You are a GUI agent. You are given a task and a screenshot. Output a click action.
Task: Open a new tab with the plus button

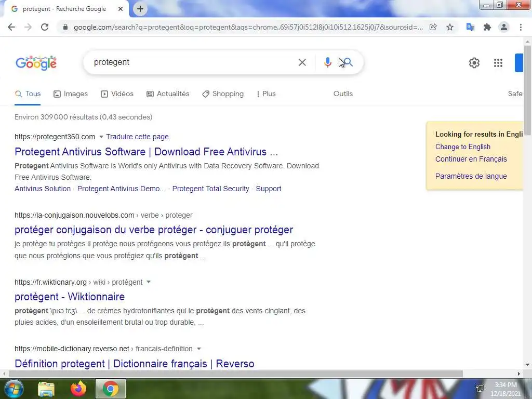pos(140,9)
